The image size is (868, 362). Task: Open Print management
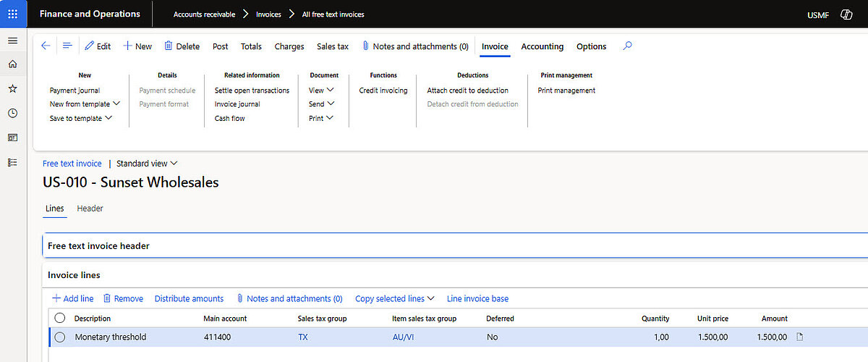[x=566, y=90]
